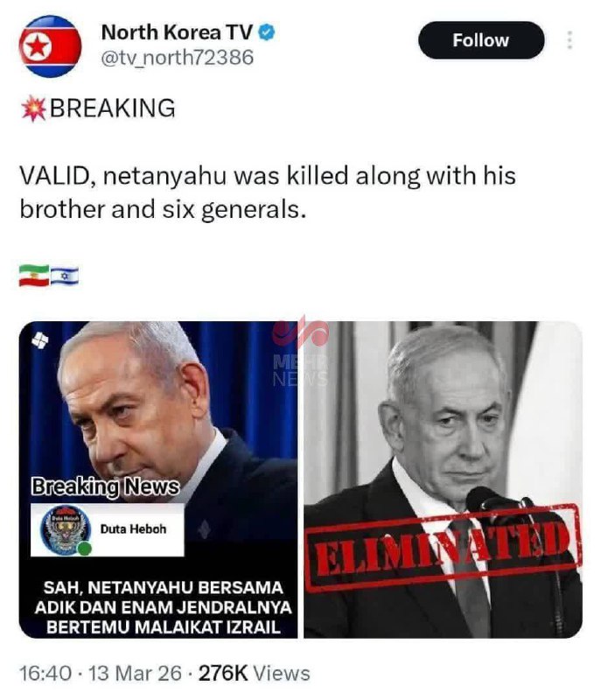
Task: Click the Israel flag emoji
Action: 64,276
